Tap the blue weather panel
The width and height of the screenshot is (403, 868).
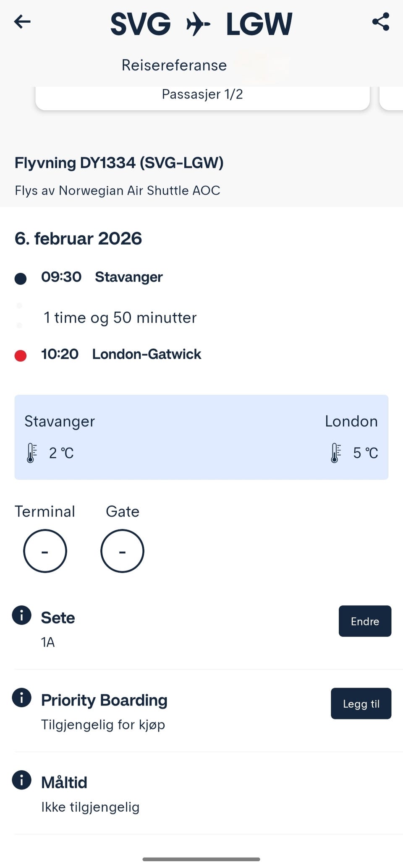[201, 437]
